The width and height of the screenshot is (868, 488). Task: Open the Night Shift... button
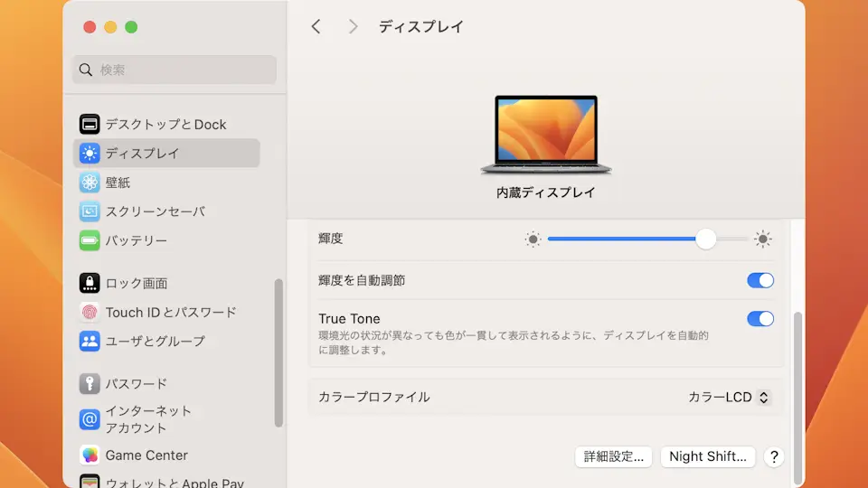pyautogui.click(x=707, y=456)
